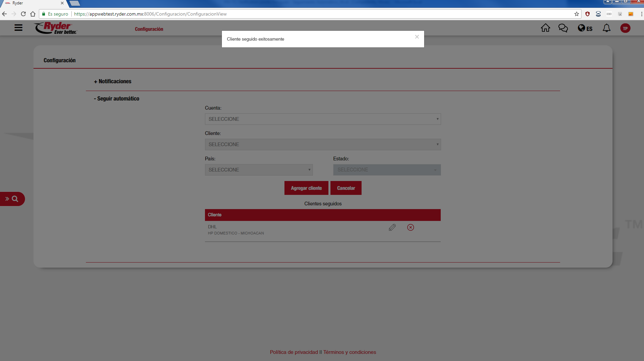Collapse the Seguir automático section
The height and width of the screenshot is (361, 644).
[116, 99]
